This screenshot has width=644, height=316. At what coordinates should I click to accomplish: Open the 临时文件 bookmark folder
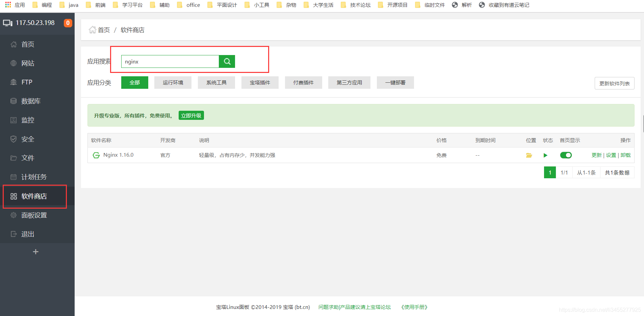pos(430,5)
